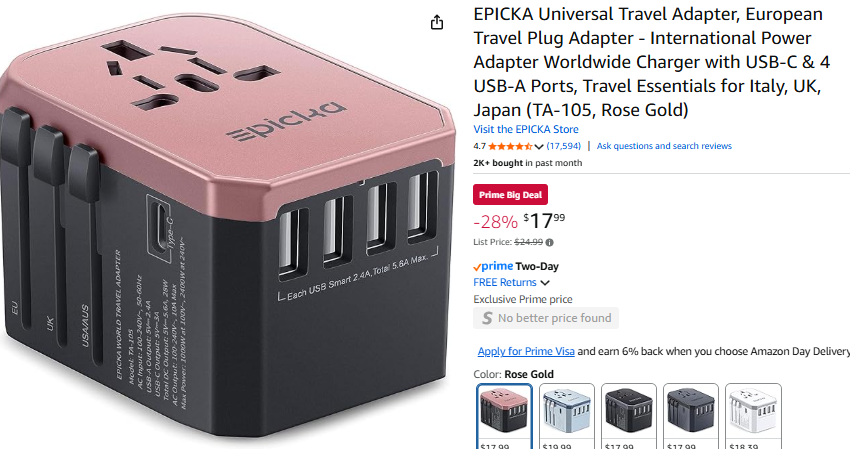Select the black adapter color option
Screen dimensions: 850x449
[x=629, y=415]
